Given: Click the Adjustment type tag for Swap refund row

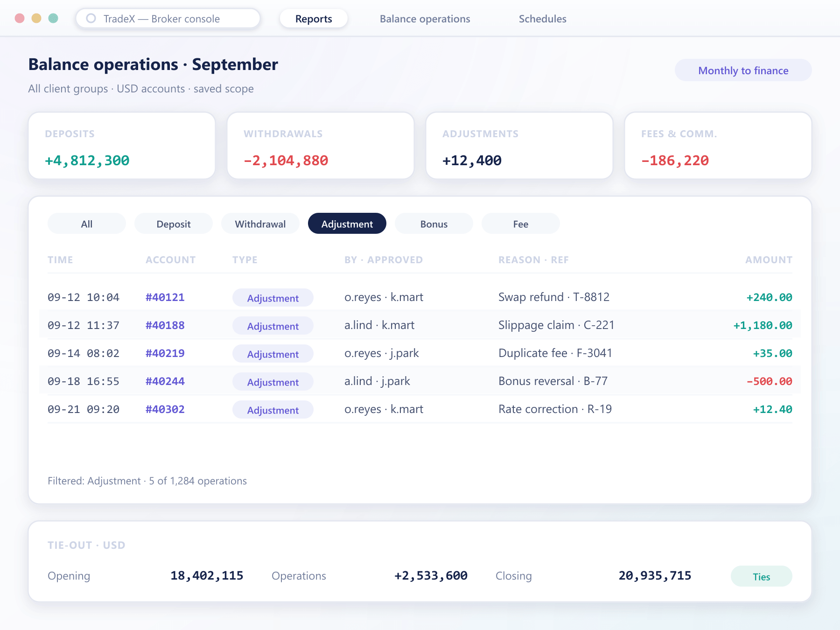Looking at the screenshot, I should coord(273,298).
